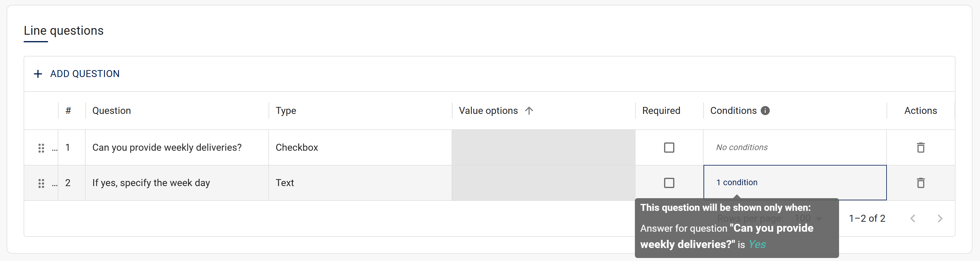Open the "No conditions" cell
The width and height of the screenshot is (980, 261).
(742, 147)
